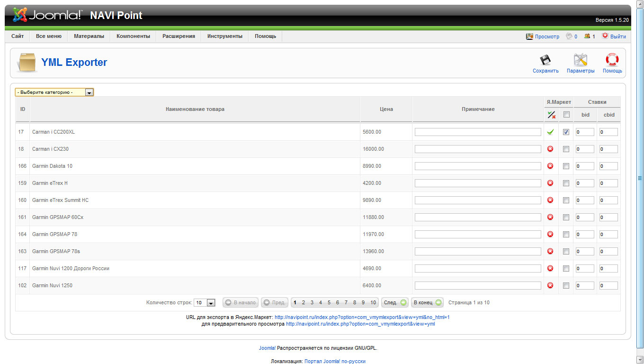Go to page 2 in pagination
The width and height of the screenshot is (644, 364).
(304, 302)
